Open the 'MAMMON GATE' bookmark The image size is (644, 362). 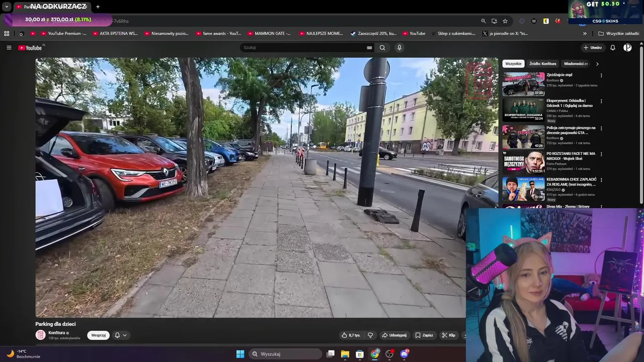269,34
